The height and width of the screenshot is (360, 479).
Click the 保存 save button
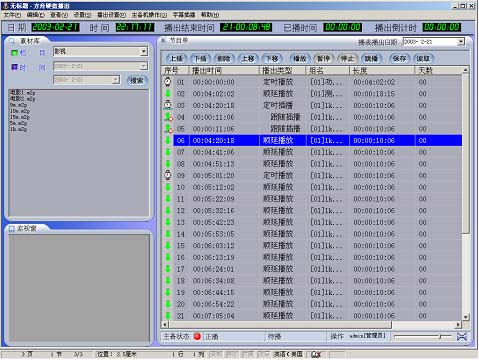pyautogui.click(x=399, y=59)
